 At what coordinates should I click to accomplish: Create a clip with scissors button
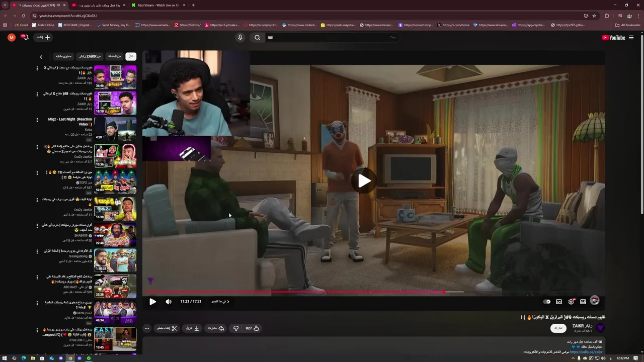(168, 328)
